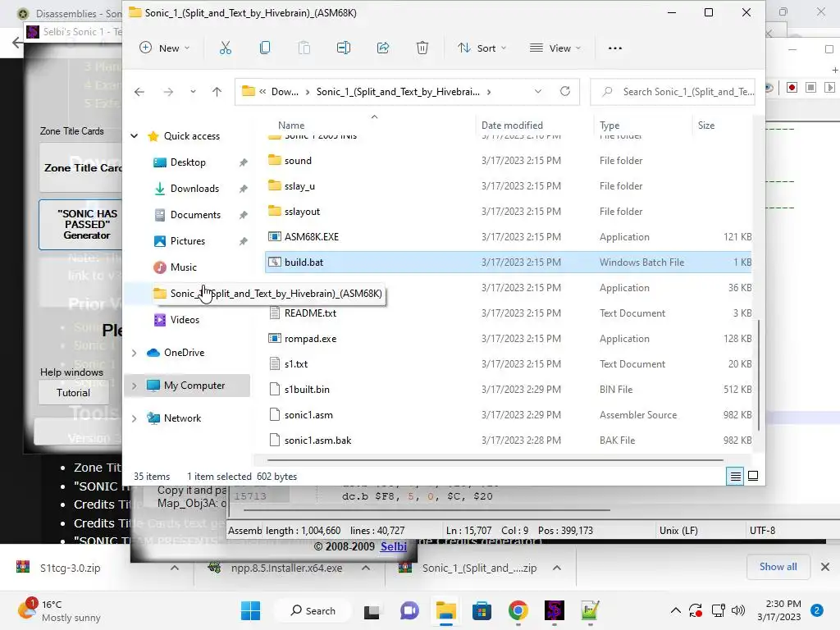Image resolution: width=840 pixels, height=630 pixels.
Task: Expand the address bar history dropdown
Action: click(x=538, y=92)
